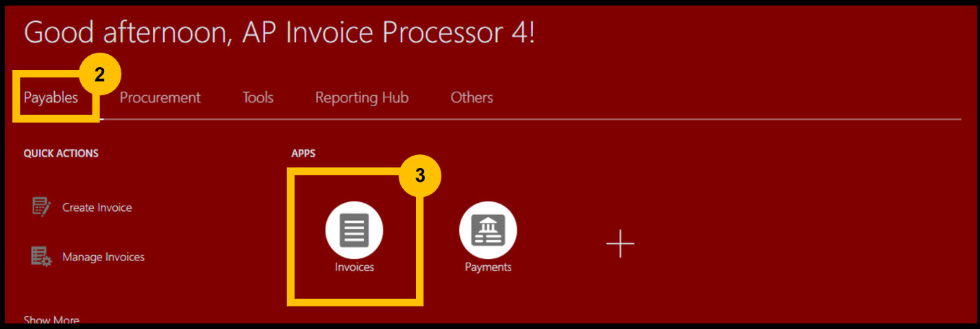Select the Others tab
The image size is (980, 329).
click(x=471, y=97)
